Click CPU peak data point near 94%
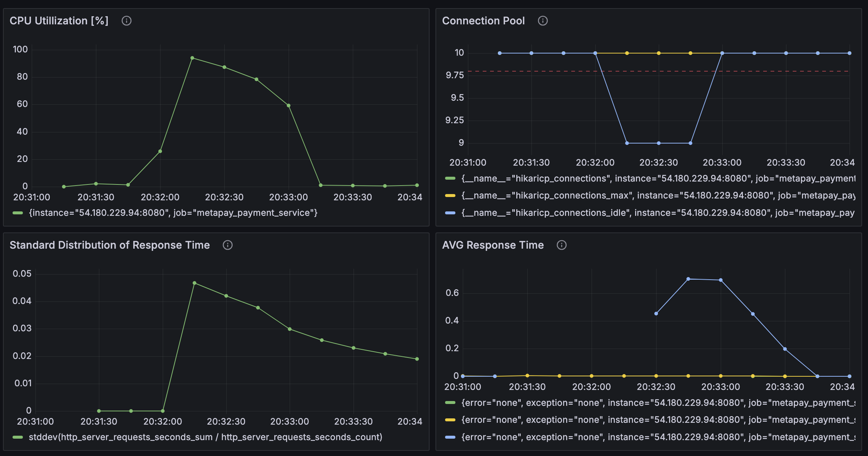The width and height of the screenshot is (868, 456). click(192, 58)
